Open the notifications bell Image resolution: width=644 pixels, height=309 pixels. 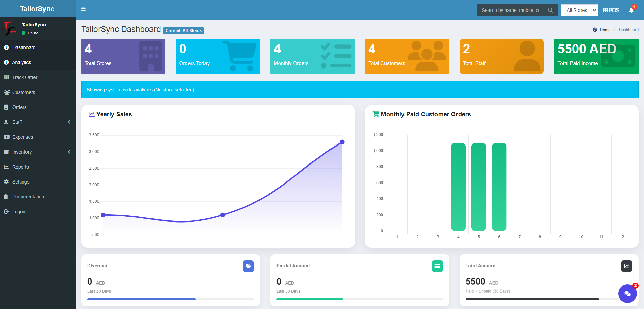pos(631,10)
